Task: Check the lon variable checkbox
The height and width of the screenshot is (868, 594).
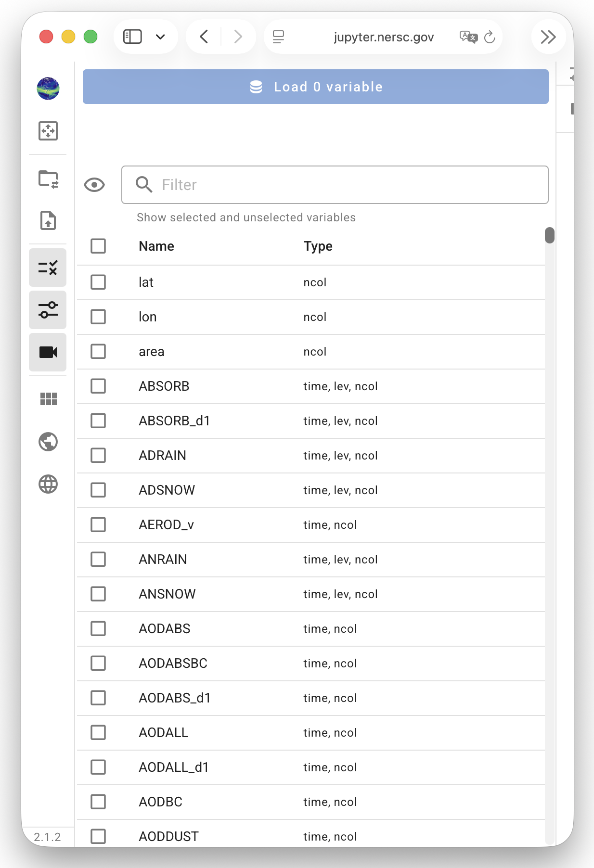Action: click(x=98, y=317)
